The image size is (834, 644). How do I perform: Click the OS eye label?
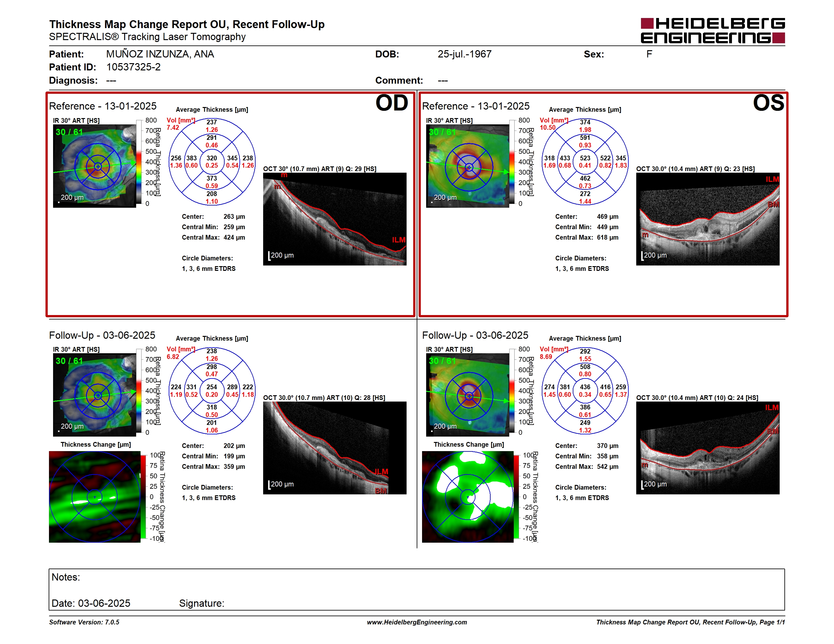pyautogui.click(x=768, y=103)
